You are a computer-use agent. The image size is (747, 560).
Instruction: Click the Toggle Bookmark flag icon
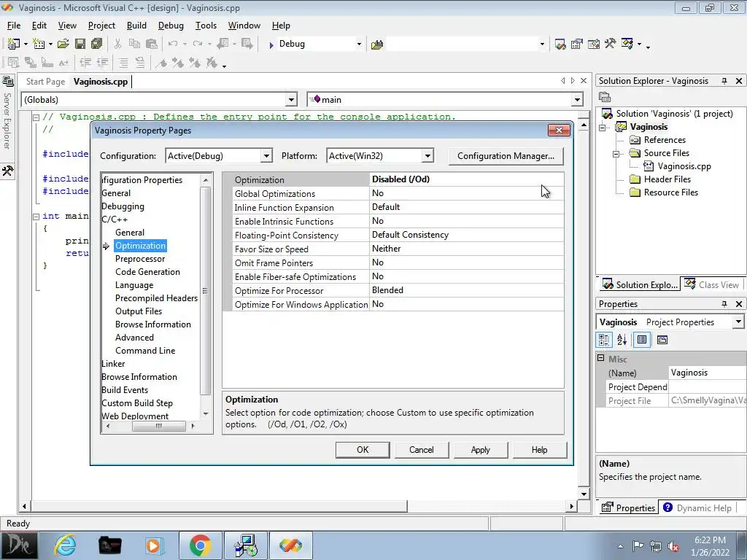161,63
